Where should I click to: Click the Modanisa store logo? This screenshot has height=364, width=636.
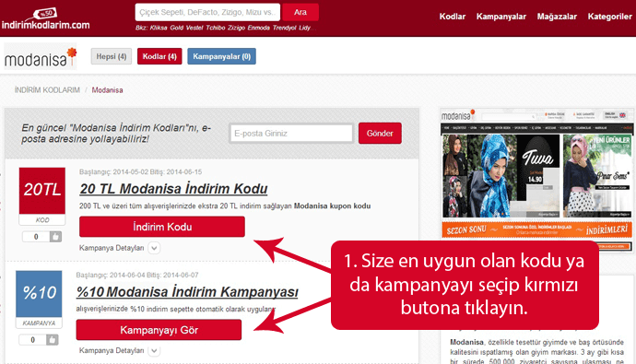point(41,57)
